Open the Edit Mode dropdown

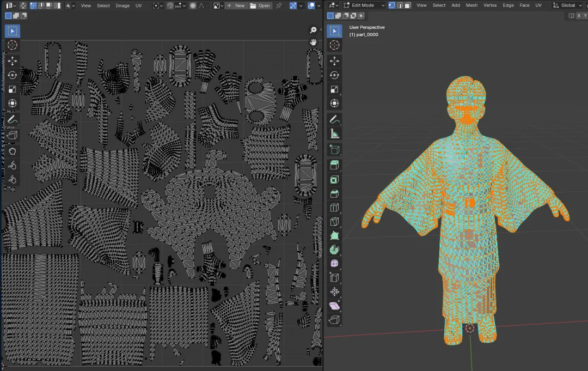pos(364,5)
